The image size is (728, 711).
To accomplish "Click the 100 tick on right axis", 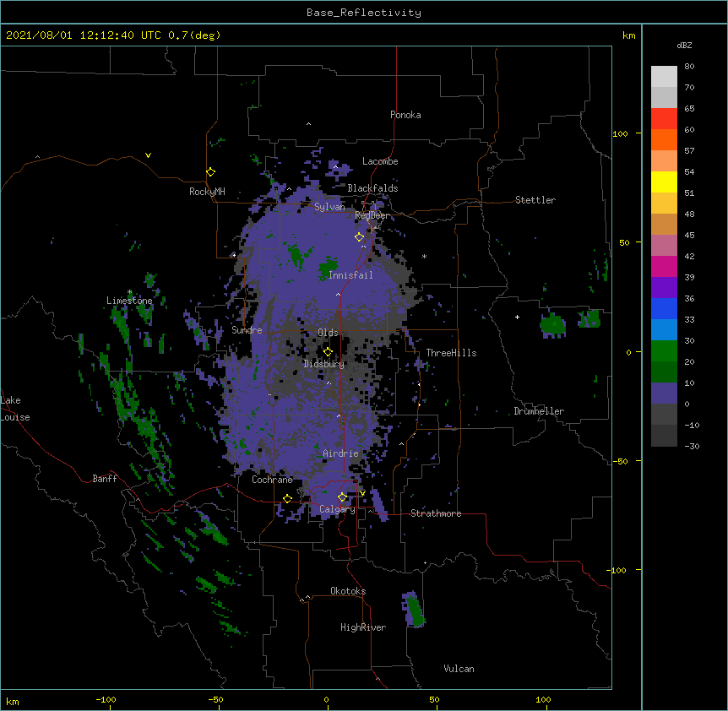I will pos(620,133).
